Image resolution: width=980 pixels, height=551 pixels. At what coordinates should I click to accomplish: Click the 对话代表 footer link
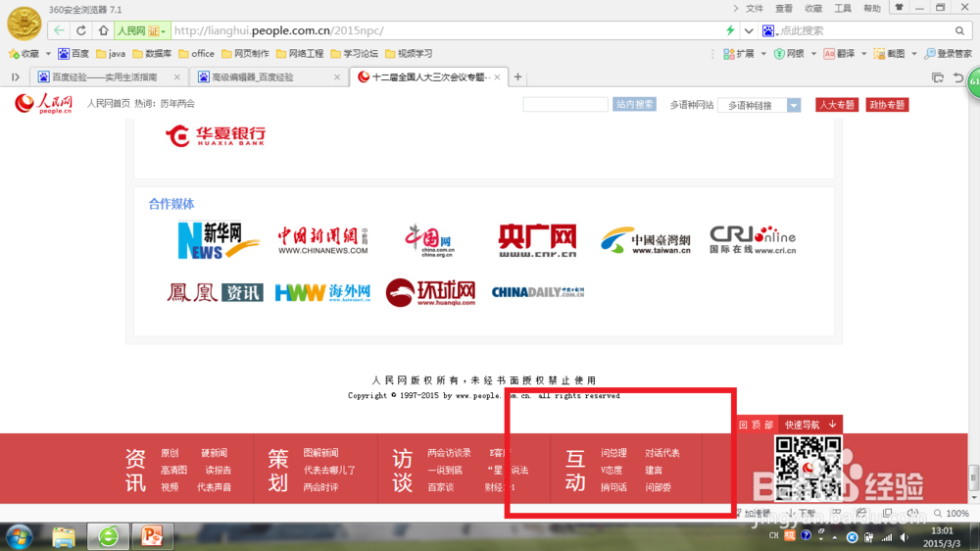tap(661, 453)
